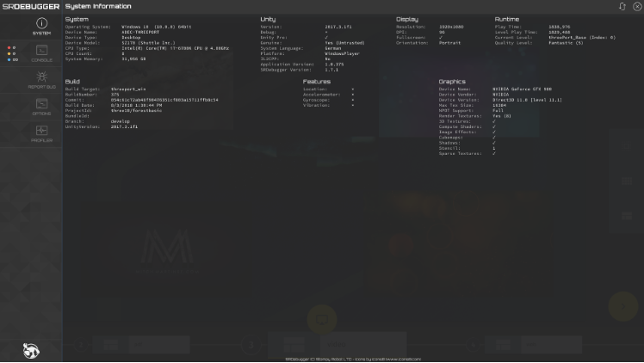Click the SRDEBUGGER title logo
The width and height of the screenshot is (644, 363).
[31, 7]
